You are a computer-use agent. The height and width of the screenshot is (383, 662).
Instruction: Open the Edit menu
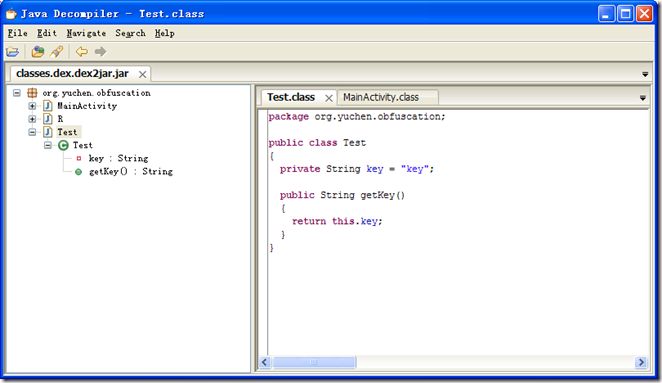pyautogui.click(x=46, y=33)
